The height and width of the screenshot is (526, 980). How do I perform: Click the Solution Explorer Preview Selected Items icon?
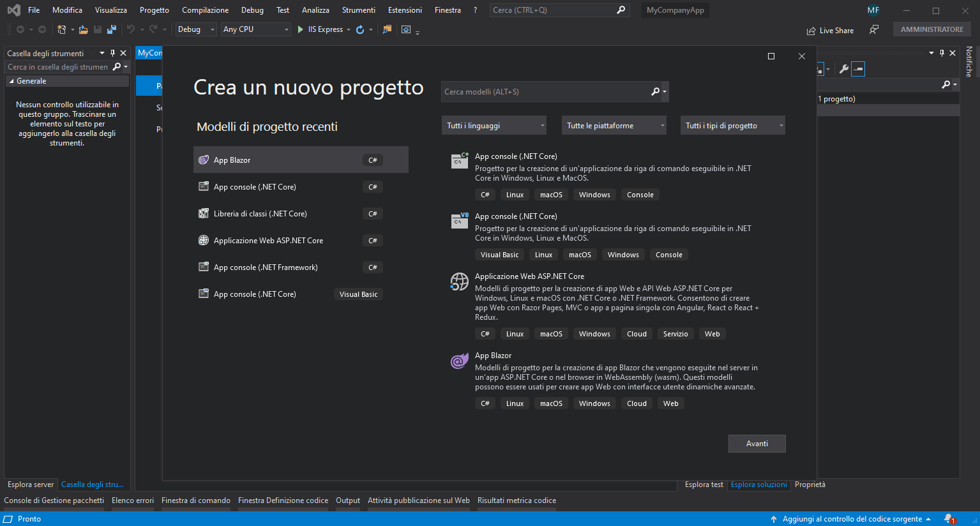tap(858, 69)
